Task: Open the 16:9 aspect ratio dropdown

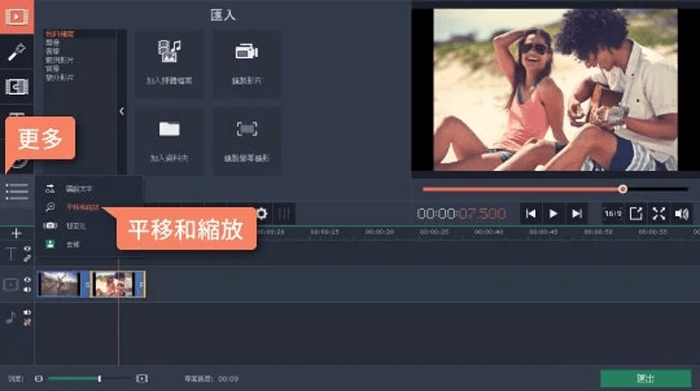Action: tap(612, 214)
